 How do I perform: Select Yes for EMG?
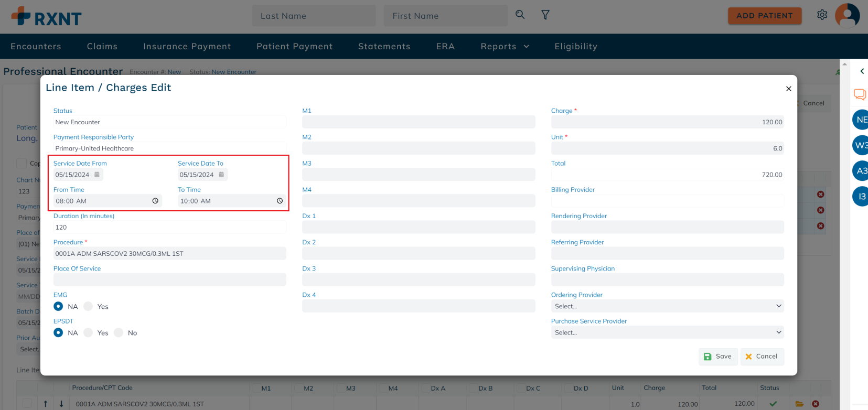pos(88,307)
